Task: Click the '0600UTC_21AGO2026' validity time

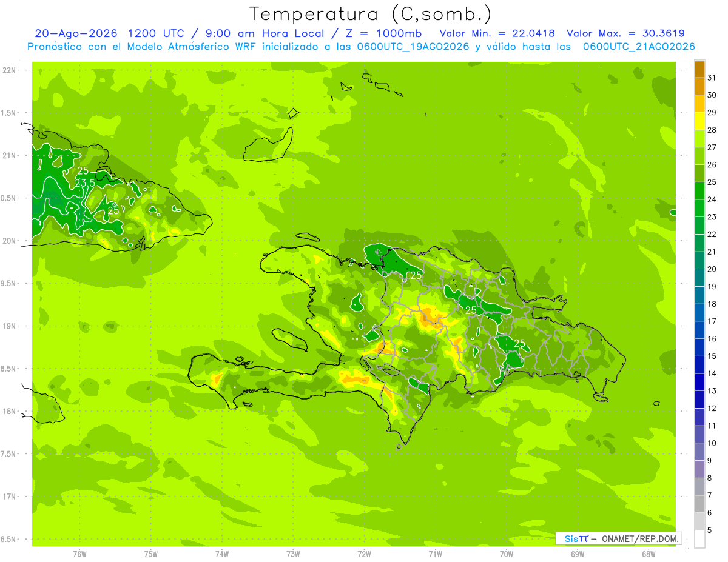Action: [x=639, y=47]
